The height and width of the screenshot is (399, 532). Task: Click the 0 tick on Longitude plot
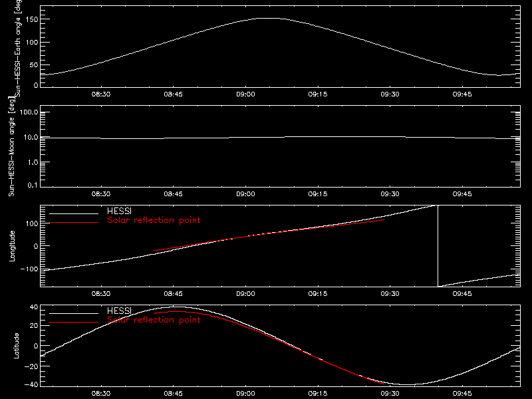(36, 246)
